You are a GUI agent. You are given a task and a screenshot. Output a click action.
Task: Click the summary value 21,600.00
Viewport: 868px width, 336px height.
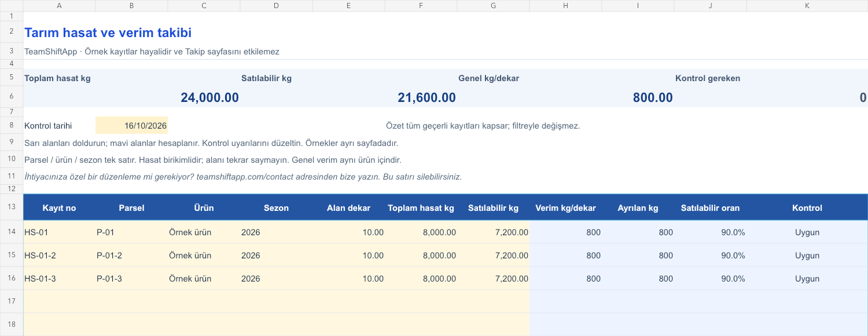pos(426,97)
